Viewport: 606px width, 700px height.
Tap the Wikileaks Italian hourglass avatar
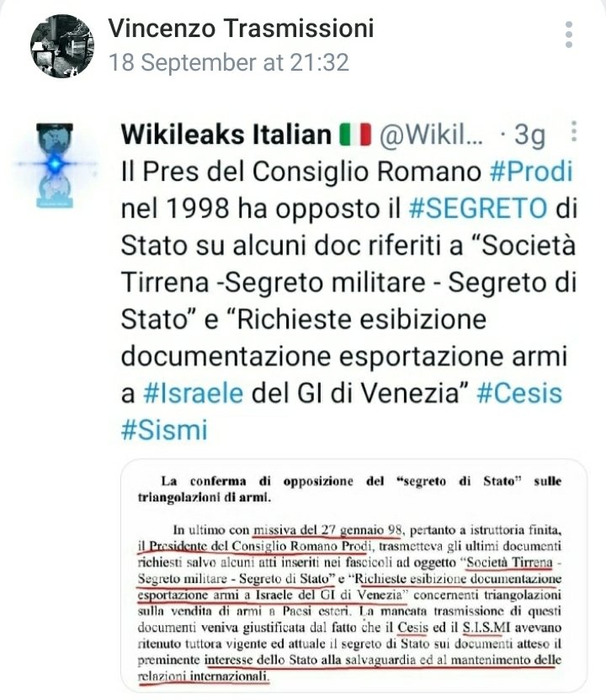55,165
